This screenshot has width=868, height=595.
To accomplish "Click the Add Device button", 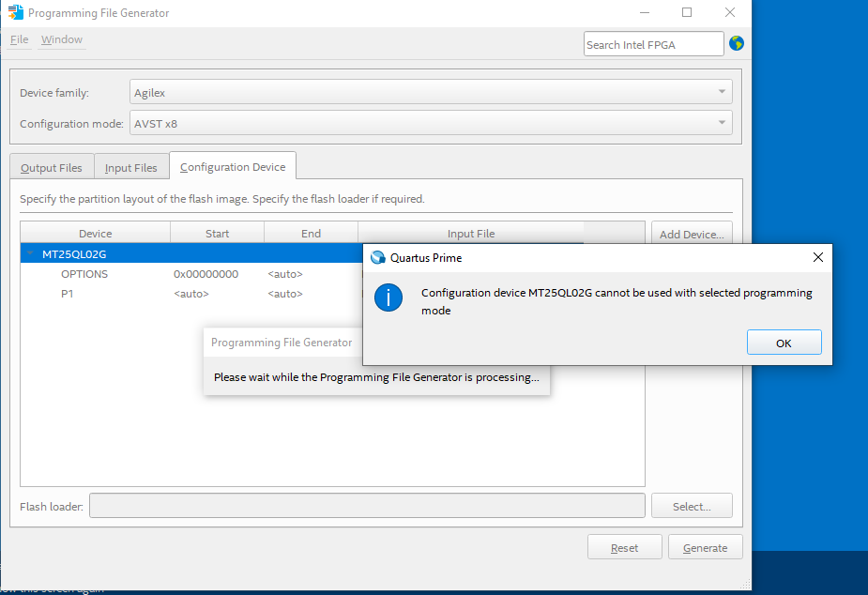I will click(x=692, y=234).
